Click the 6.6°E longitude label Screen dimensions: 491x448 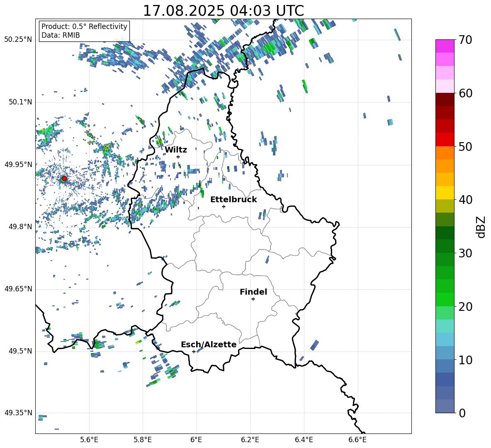(x=357, y=440)
